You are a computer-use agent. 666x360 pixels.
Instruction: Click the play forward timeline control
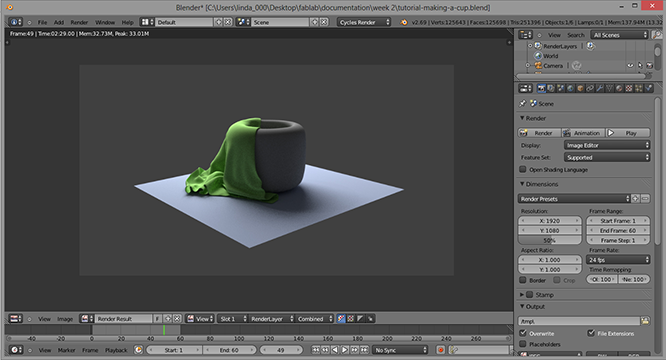345,350
